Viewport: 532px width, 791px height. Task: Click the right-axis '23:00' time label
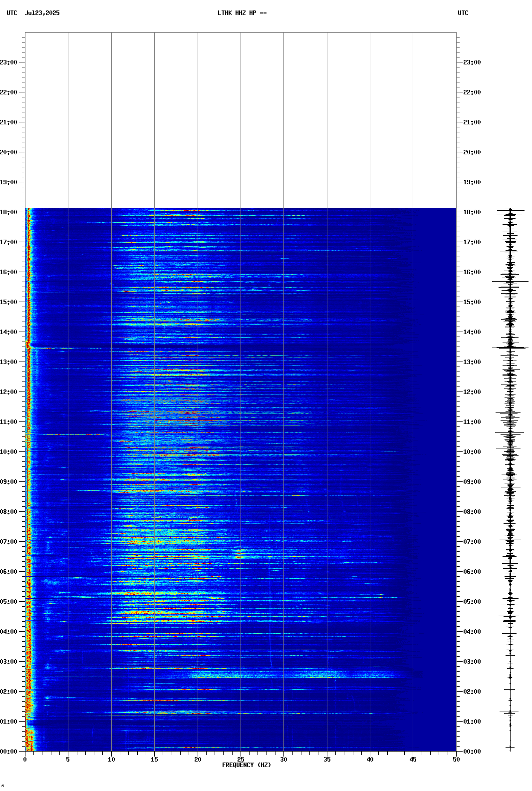tap(472, 62)
